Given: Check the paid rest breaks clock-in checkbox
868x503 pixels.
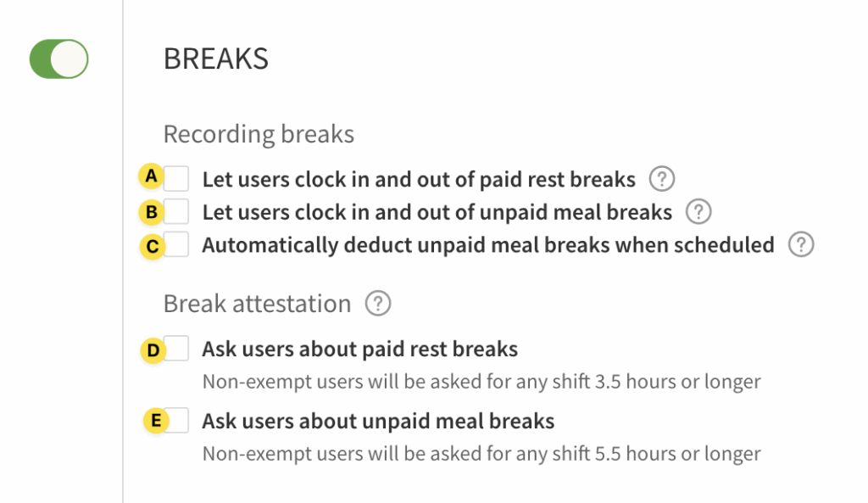Looking at the screenshot, I should (177, 179).
